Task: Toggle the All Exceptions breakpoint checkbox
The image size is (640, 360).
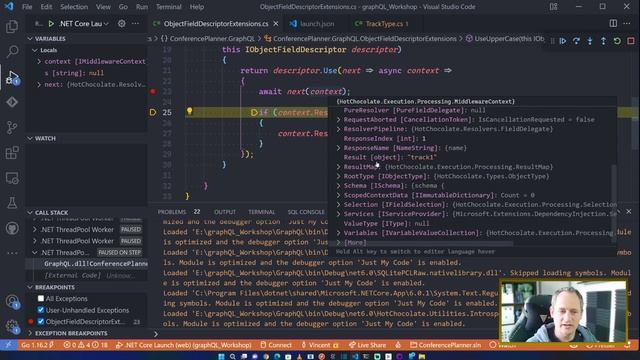Action: tap(41, 298)
